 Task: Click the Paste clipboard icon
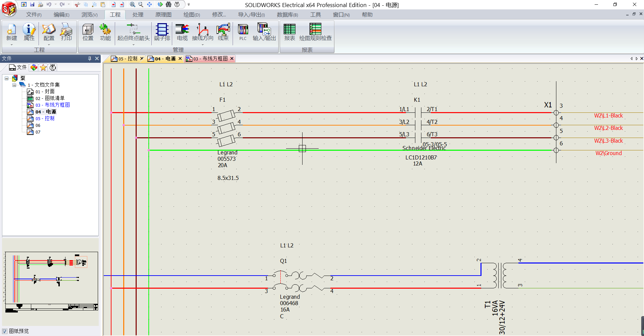[103, 4]
